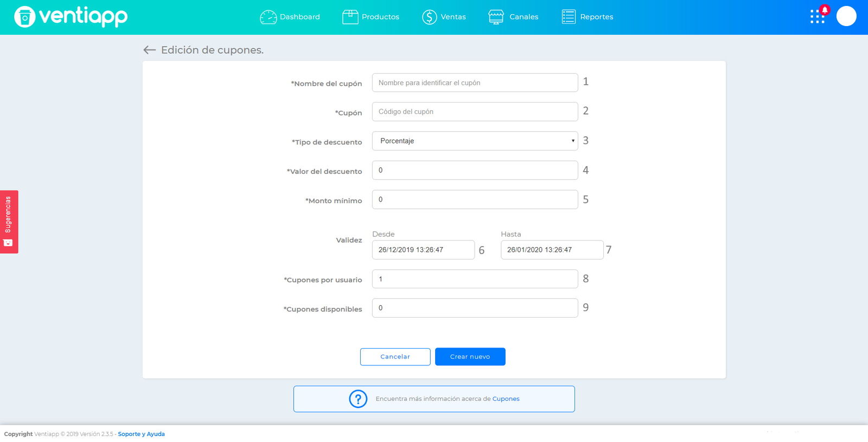Click the Dashboard gauge icon

268,17
